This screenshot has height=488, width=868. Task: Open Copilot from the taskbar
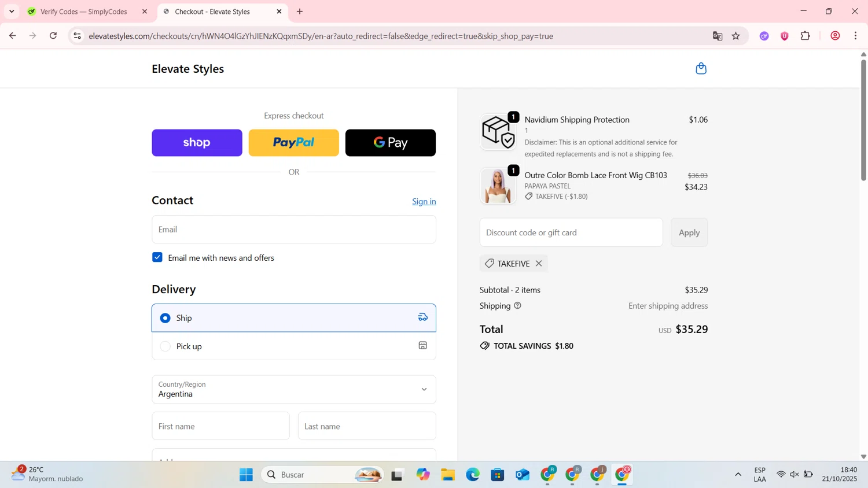[x=423, y=475]
